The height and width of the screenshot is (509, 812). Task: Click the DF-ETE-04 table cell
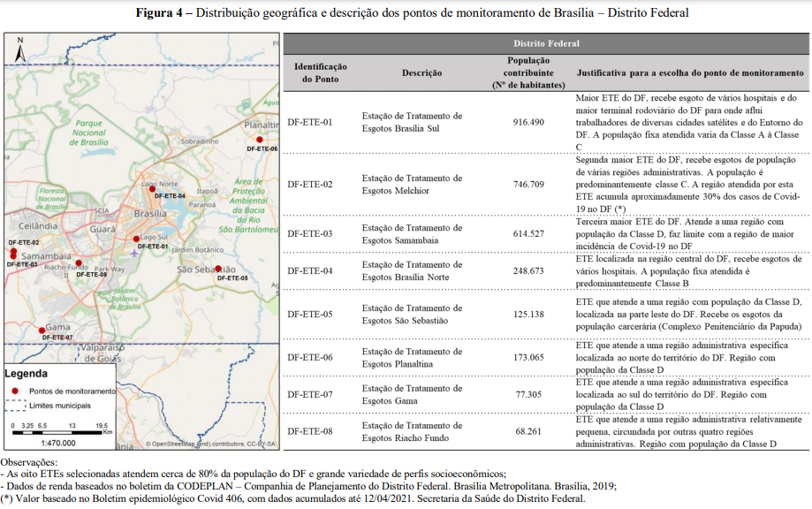pyautogui.click(x=309, y=270)
